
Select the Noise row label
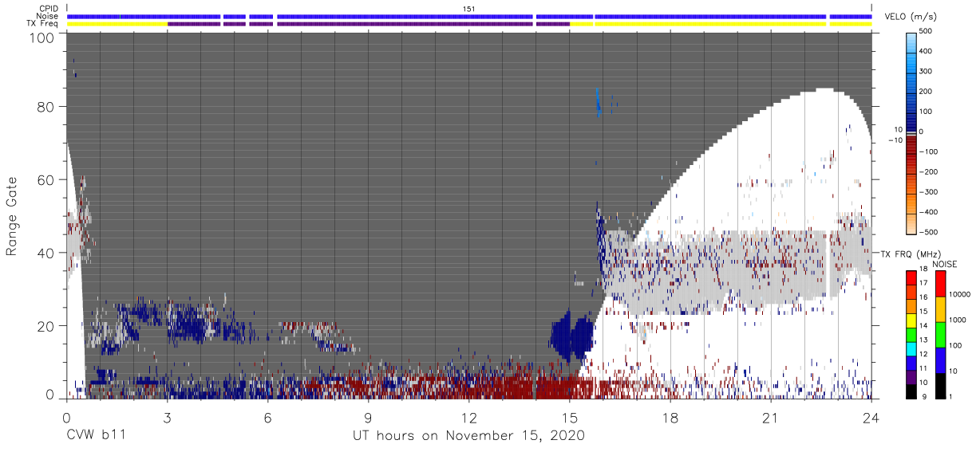tap(49, 16)
